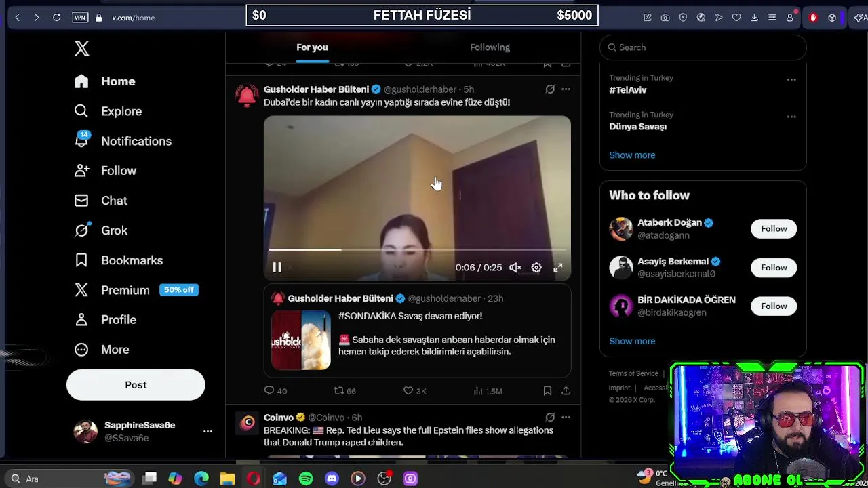Open more options on Coinvo post
Image resolution: width=868 pixels, height=488 pixels.
[x=566, y=418]
